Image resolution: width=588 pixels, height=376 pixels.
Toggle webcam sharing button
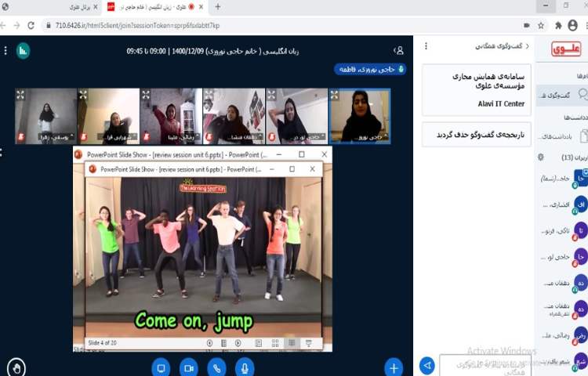[x=189, y=368]
